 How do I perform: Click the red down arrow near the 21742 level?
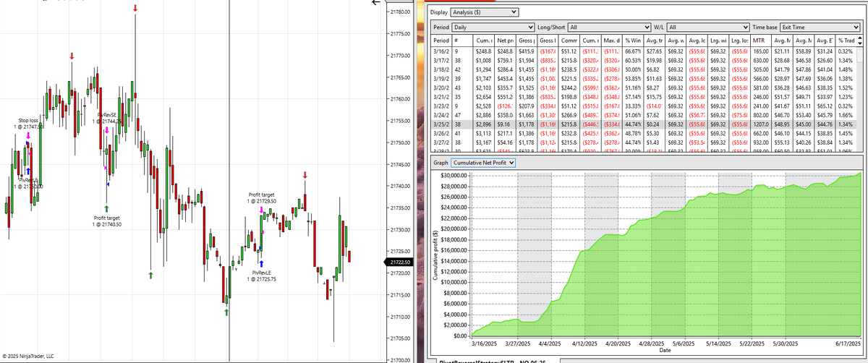pos(305,174)
